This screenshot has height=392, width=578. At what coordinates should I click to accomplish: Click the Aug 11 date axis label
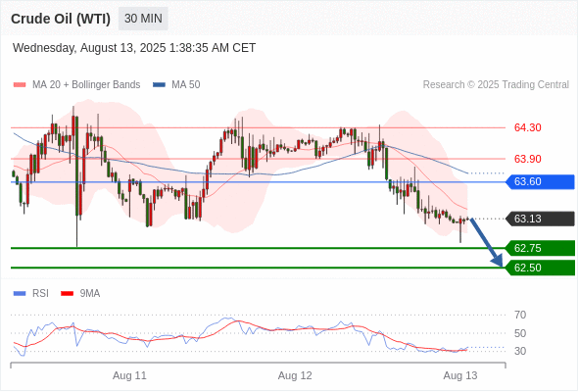pyautogui.click(x=129, y=375)
